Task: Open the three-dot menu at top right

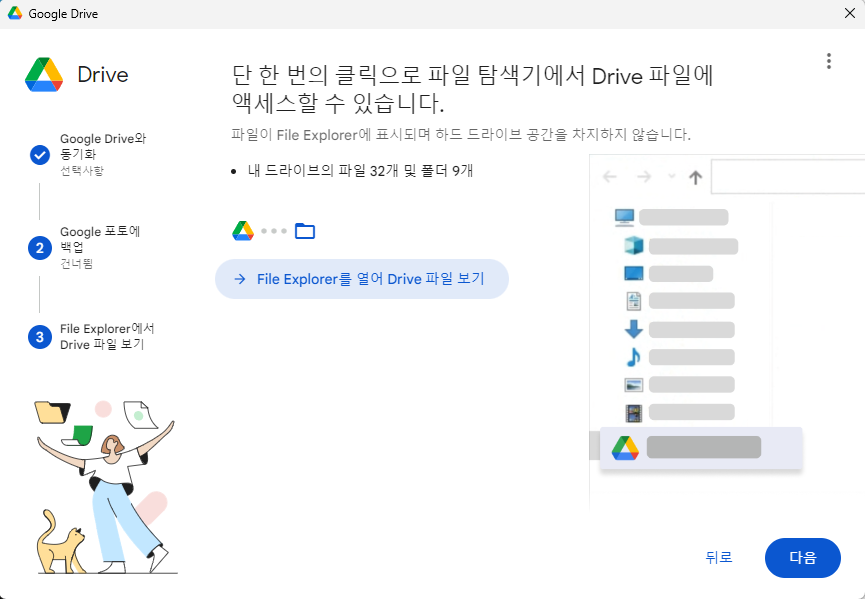Action: pyautogui.click(x=829, y=61)
